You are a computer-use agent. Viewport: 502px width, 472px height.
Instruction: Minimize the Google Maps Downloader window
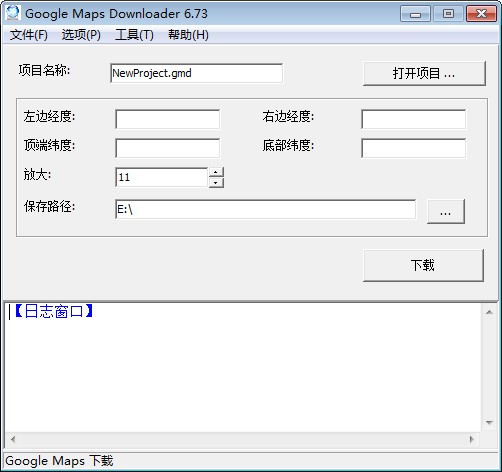click(x=415, y=14)
